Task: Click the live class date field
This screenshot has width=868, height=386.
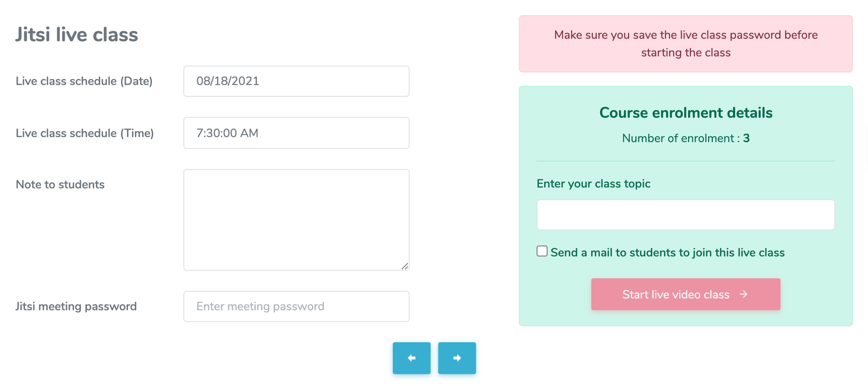Action: tap(296, 81)
